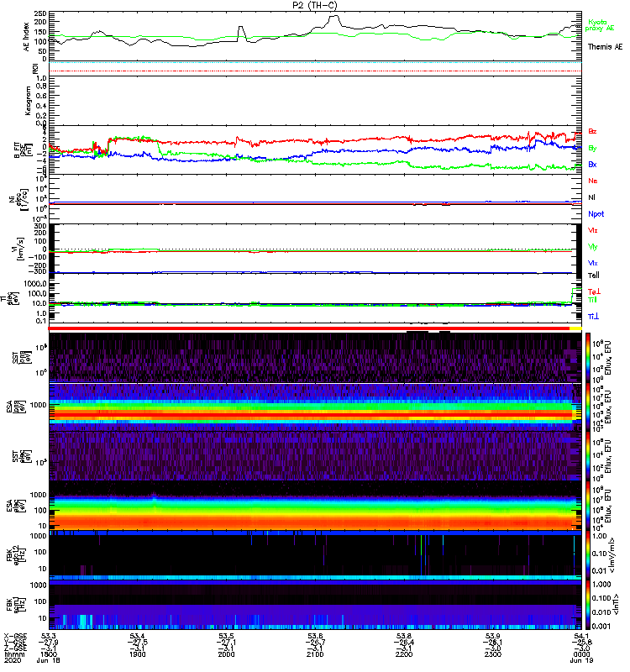The image size is (630, 672).
Task: Click the 'hhmm' row label
Action: pyautogui.click(x=14, y=654)
